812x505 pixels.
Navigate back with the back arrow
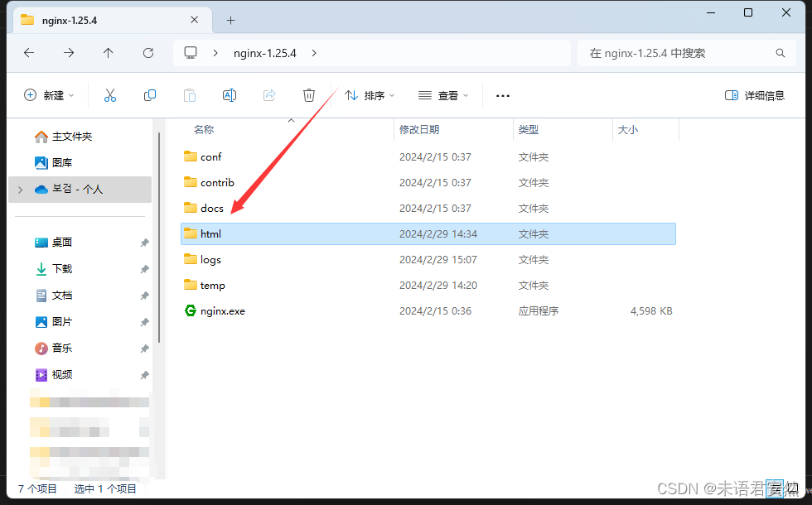28,52
